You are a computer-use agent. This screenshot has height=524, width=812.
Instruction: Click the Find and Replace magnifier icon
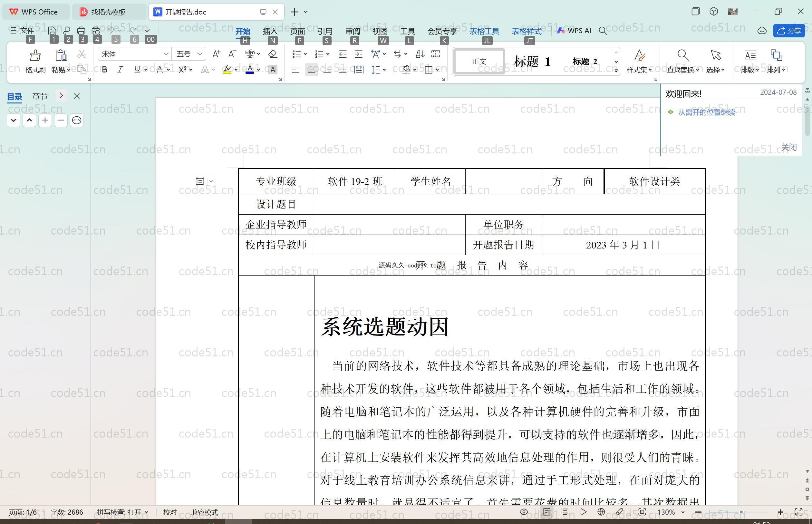pos(683,55)
